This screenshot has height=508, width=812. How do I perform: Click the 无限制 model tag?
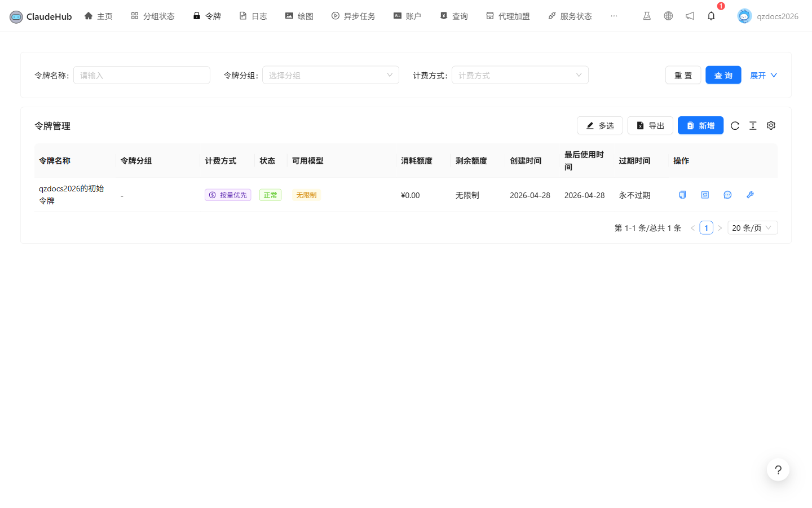click(x=306, y=195)
